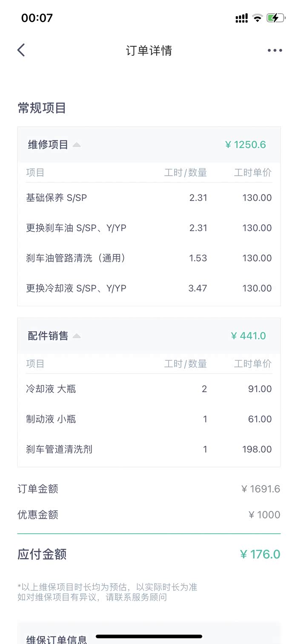The height and width of the screenshot is (644, 298).
Task: Open the three-dot more options menu
Action: click(x=275, y=51)
